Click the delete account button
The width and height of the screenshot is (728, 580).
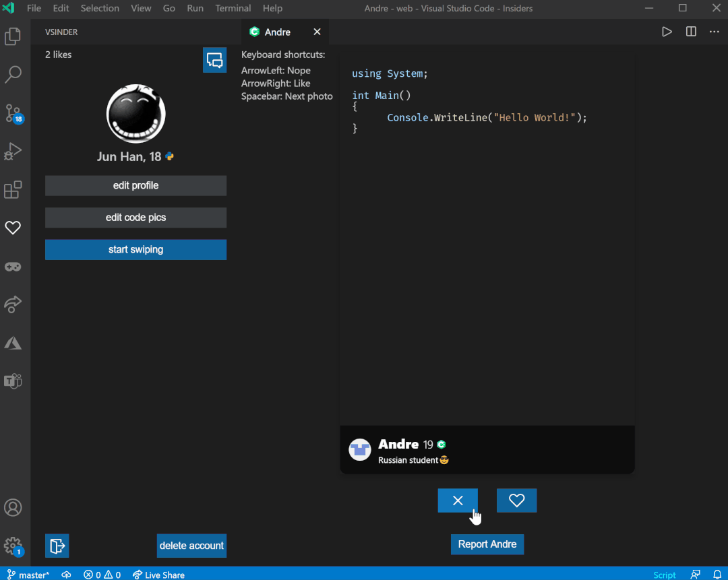(191, 546)
